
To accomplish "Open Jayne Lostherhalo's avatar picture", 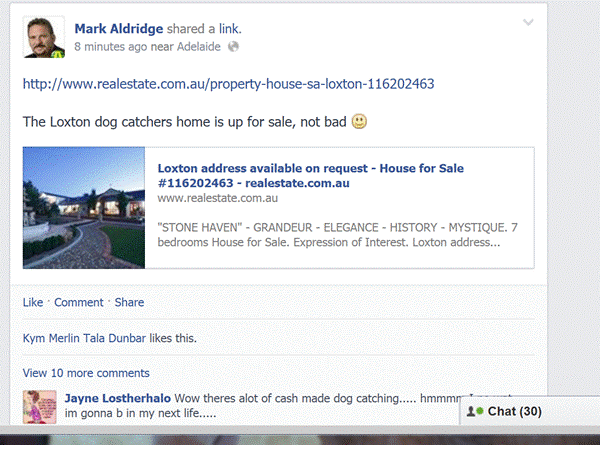I will 39,407.
